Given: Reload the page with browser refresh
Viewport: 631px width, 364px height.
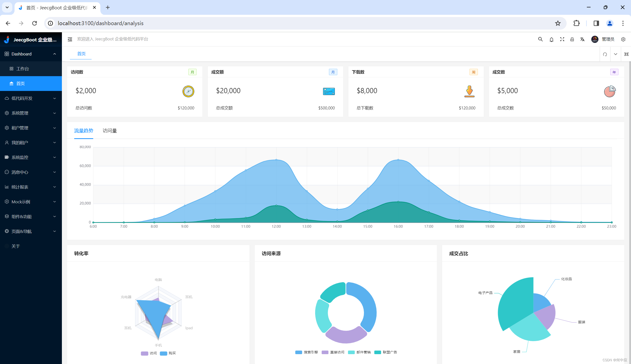Looking at the screenshot, I should point(35,23).
